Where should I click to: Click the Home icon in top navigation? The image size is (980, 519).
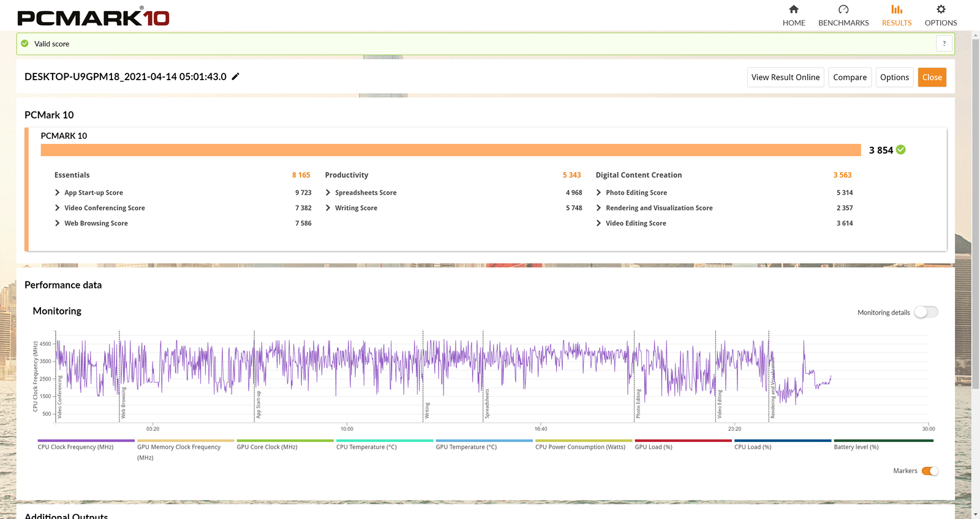[794, 9]
